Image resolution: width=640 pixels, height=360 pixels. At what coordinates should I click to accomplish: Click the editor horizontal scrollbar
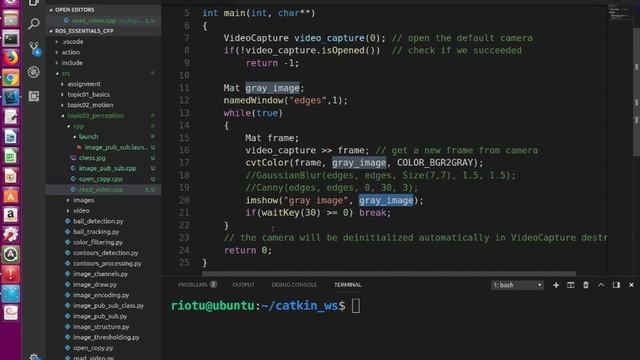[x=389, y=273]
